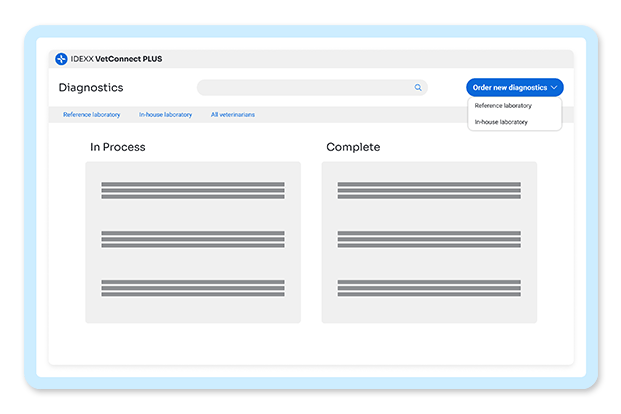
Task: Choose In-house laboratory from the order menu
Action: [501, 122]
